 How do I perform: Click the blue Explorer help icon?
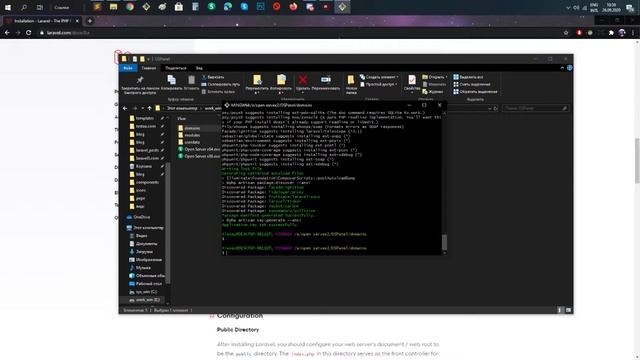[x=569, y=68]
